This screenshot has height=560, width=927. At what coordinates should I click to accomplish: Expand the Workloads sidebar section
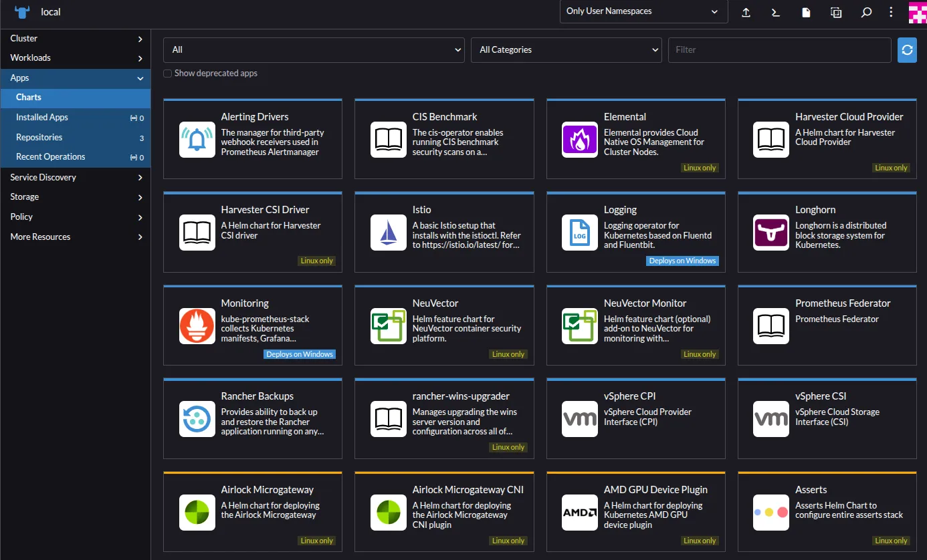75,58
